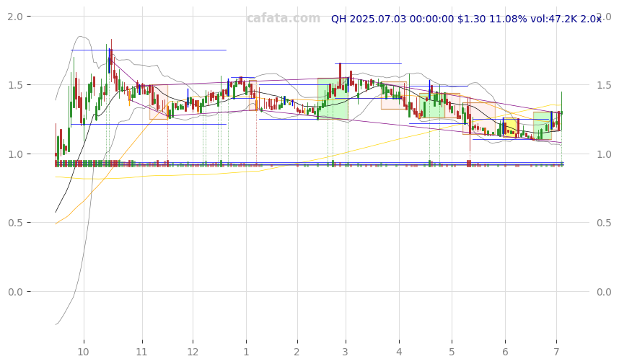Click the pink shaded box near 11:30
Image resolution: width=619 pixels, height=364 pixels.
[159, 102]
